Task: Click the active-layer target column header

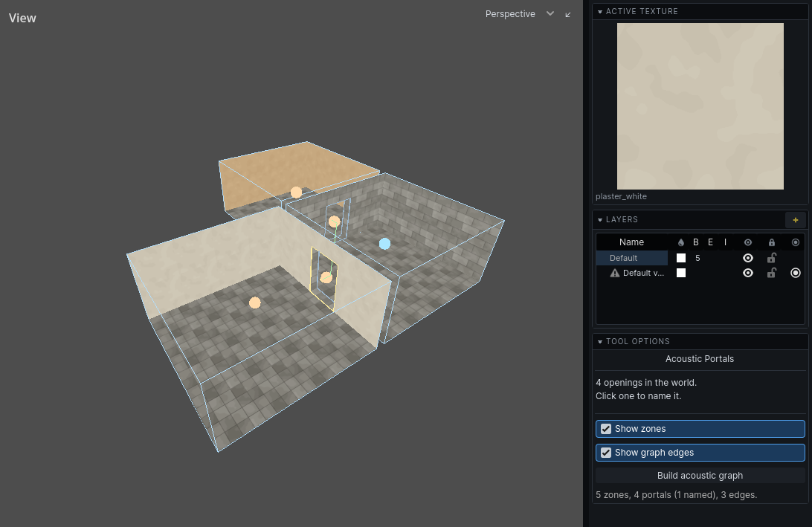Action: pyautogui.click(x=796, y=242)
